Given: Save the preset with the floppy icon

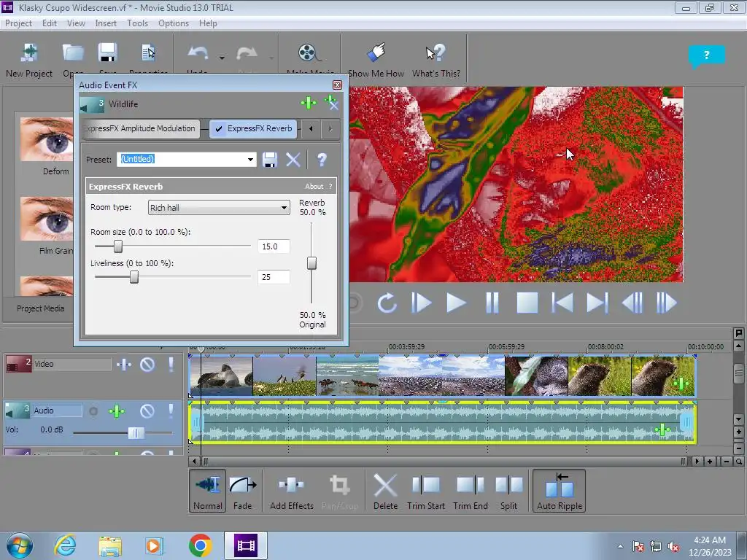Looking at the screenshot, I should click(270, 160).
